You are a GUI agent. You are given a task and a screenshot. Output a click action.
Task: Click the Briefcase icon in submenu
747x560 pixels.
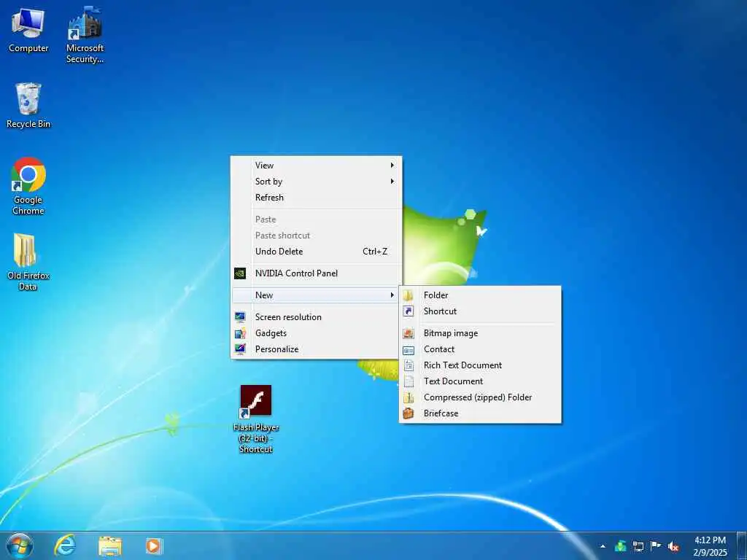[409, 413]
